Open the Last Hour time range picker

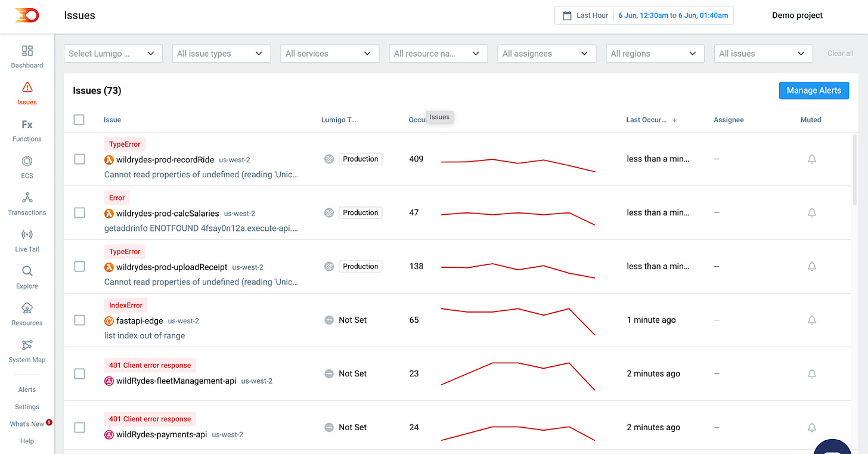tap(644, 16)
